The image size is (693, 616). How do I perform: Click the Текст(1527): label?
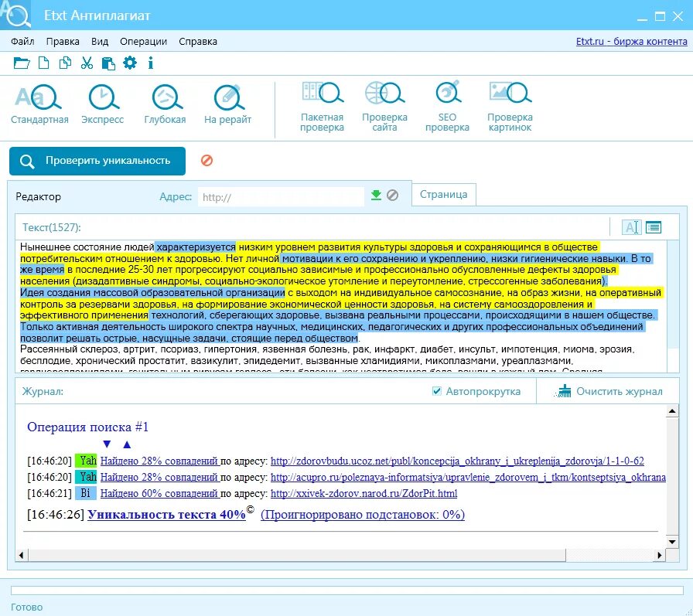click(52, 227)
